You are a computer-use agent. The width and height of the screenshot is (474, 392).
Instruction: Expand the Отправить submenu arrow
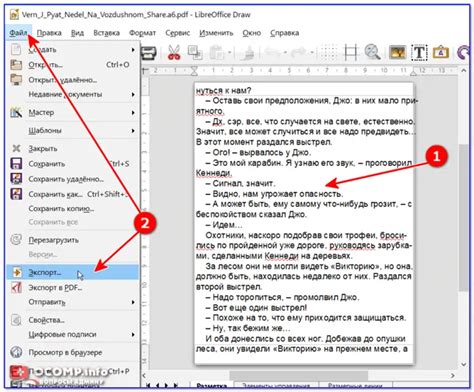tap(133, 302)
